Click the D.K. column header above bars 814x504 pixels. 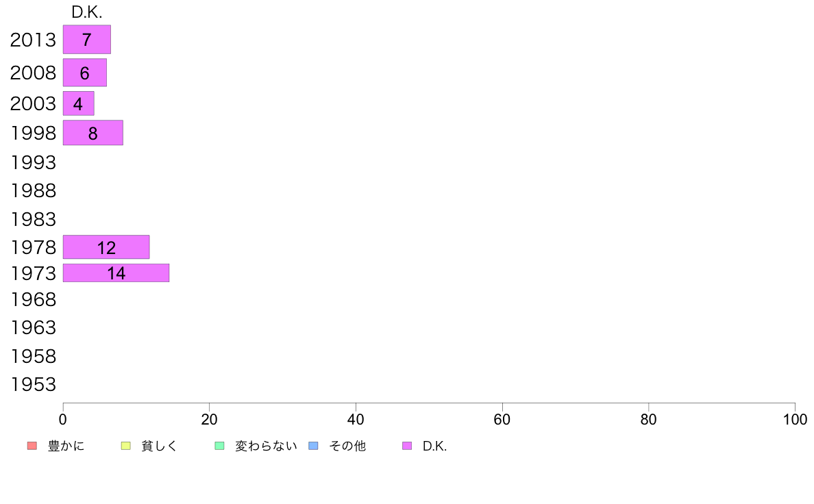(x=87, y=12)
